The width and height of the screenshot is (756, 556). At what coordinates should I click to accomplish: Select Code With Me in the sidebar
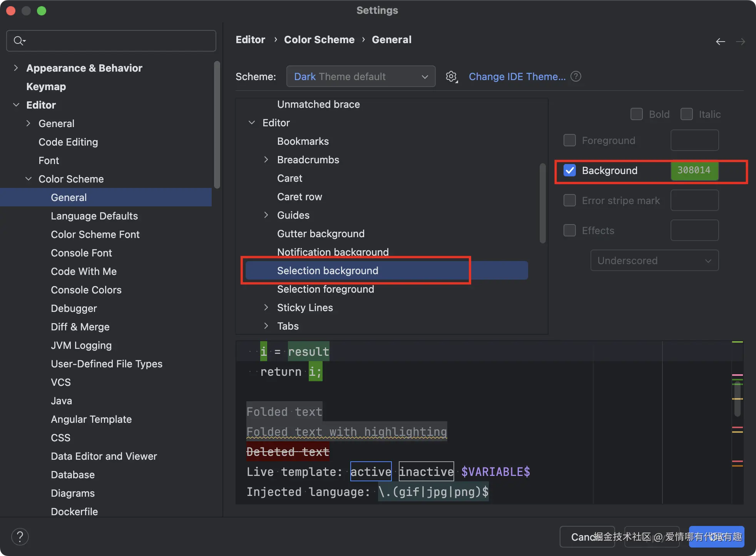(x=84, y=271)
